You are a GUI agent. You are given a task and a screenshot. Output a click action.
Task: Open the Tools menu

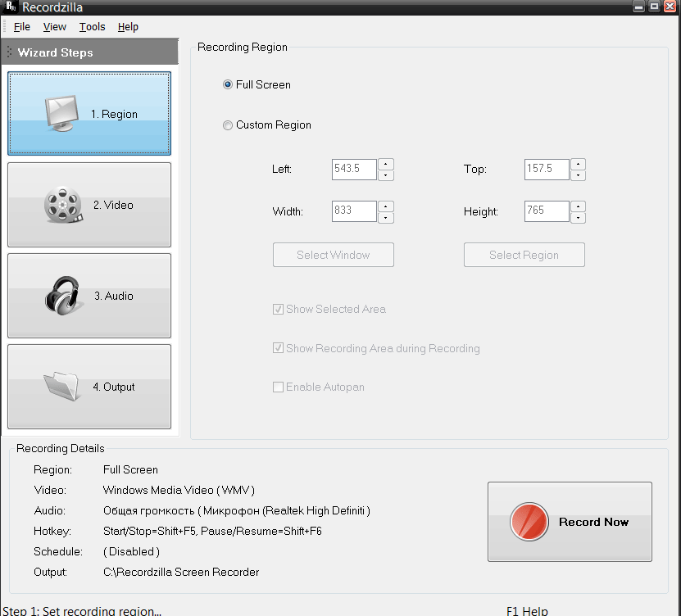coord(92,27)
